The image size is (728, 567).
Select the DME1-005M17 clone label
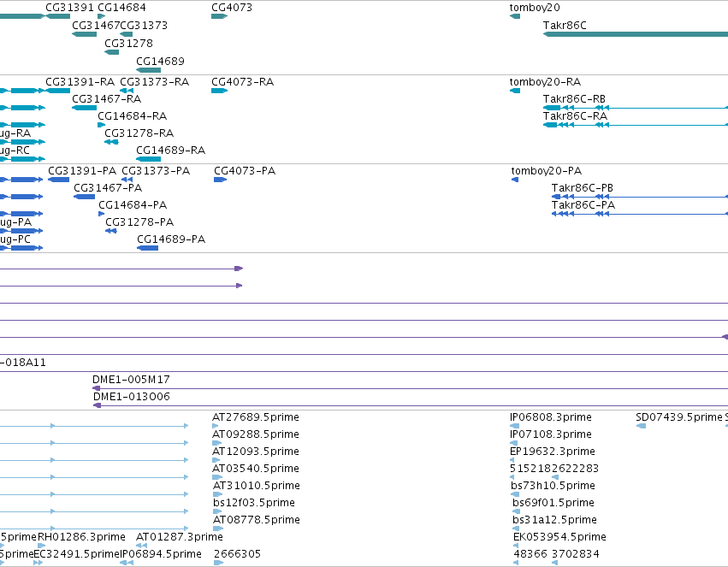[132, 380]
